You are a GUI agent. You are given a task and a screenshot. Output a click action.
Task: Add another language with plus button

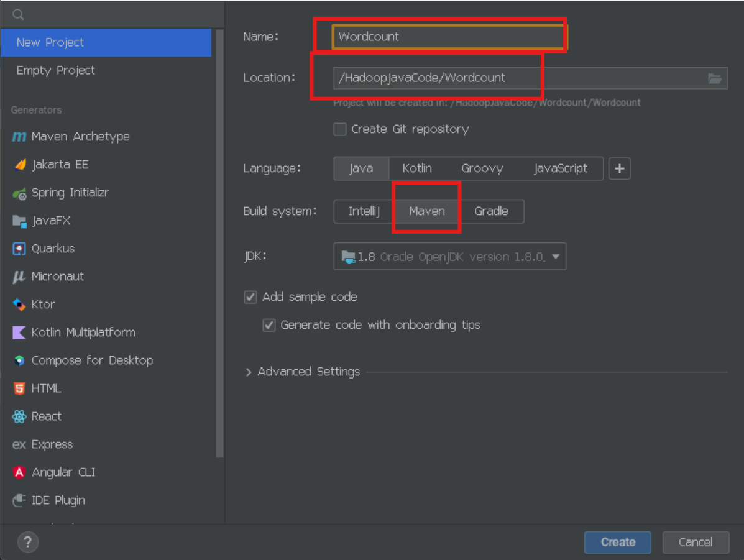click(x=619, y=168)
